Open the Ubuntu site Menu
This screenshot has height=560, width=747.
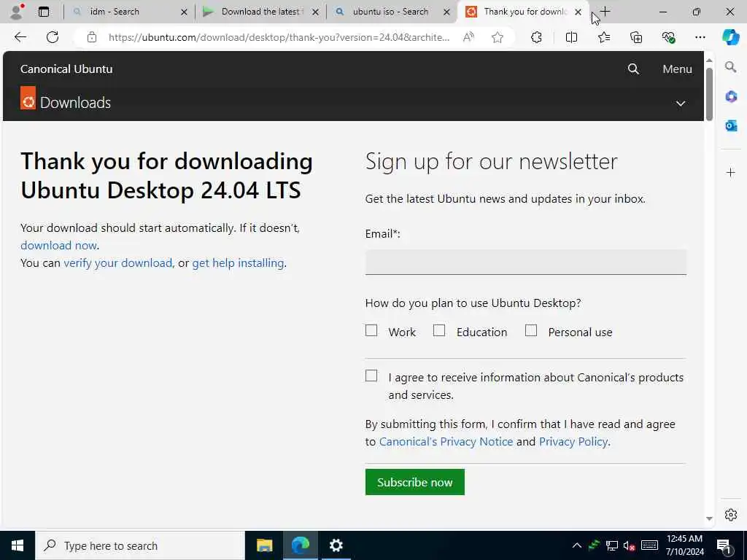click(677, 69)
